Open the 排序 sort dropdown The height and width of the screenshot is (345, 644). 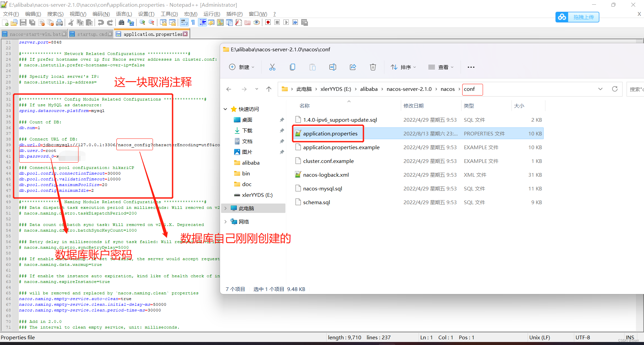(404, 67)
